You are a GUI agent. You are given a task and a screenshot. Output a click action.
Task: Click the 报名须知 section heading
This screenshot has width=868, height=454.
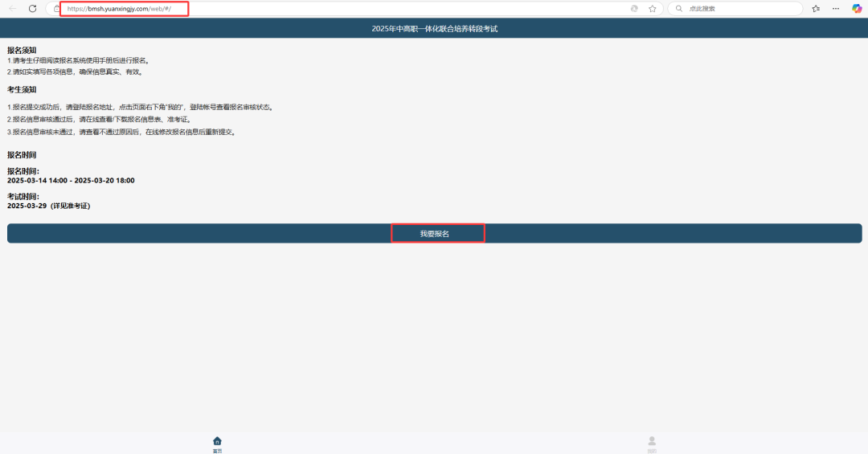pyautogui.click(x=22, y=50)
